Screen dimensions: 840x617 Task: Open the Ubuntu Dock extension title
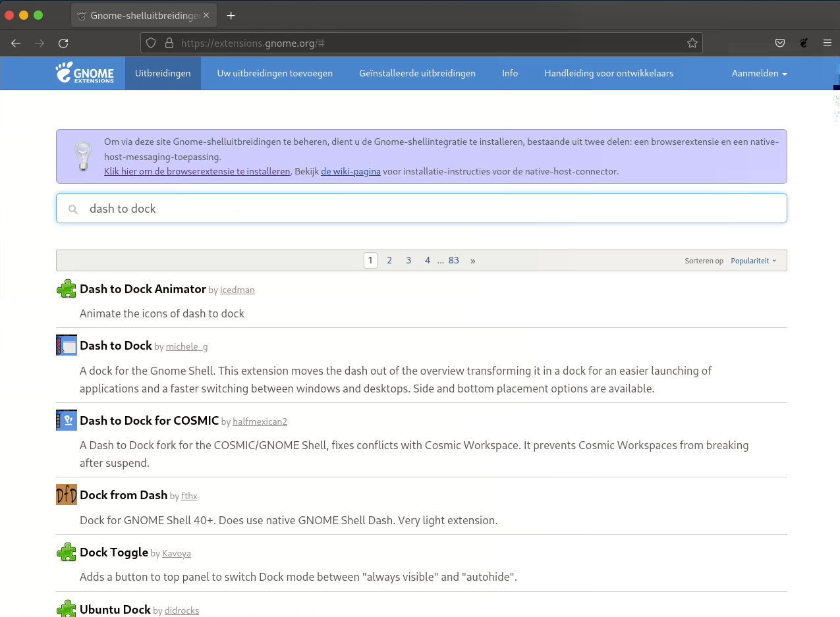115,609
